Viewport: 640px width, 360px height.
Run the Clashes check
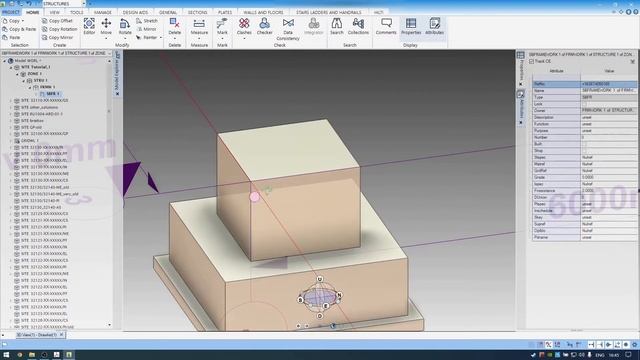click(x=244, y=27)
